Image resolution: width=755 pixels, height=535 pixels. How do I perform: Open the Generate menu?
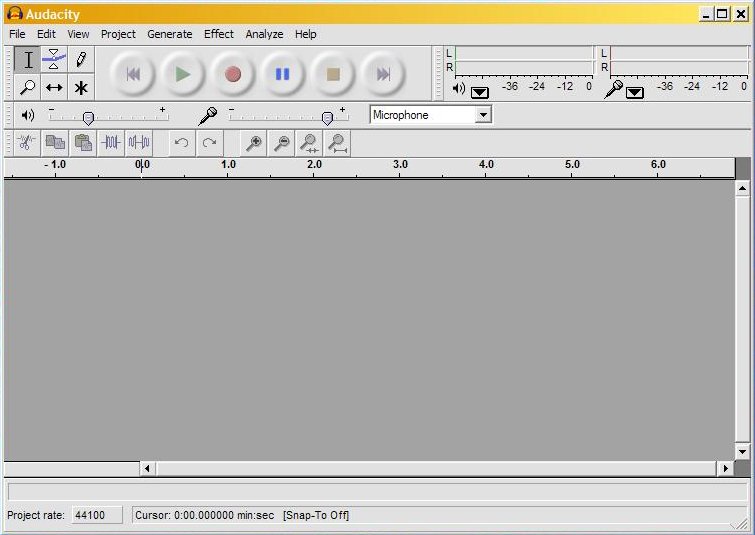click(x=169, y=34)
